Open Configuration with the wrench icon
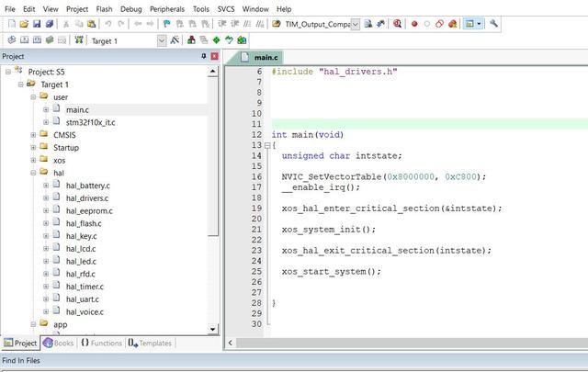The image size is (588, 372). click(493, 24)
